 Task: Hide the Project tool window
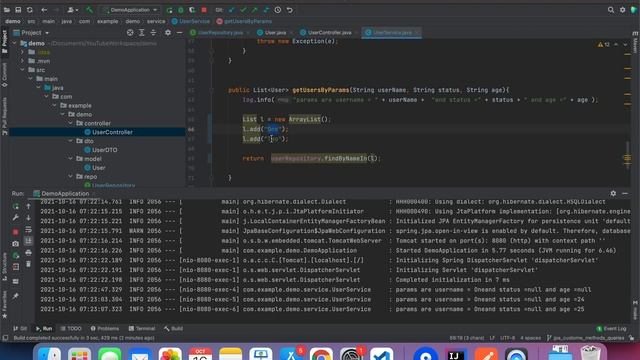click(179, 33)
